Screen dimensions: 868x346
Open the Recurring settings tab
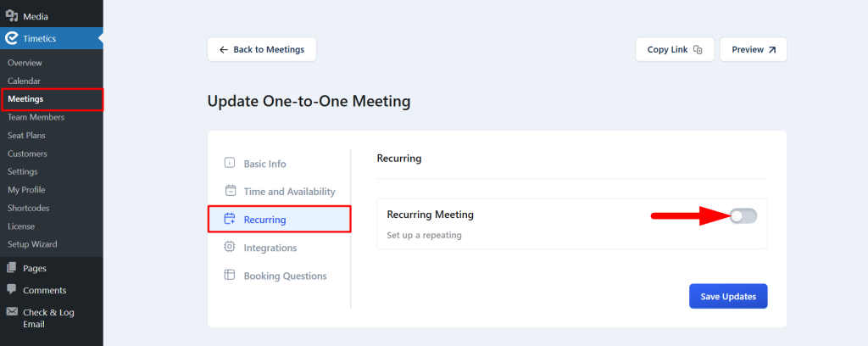(x=280, y=220)
